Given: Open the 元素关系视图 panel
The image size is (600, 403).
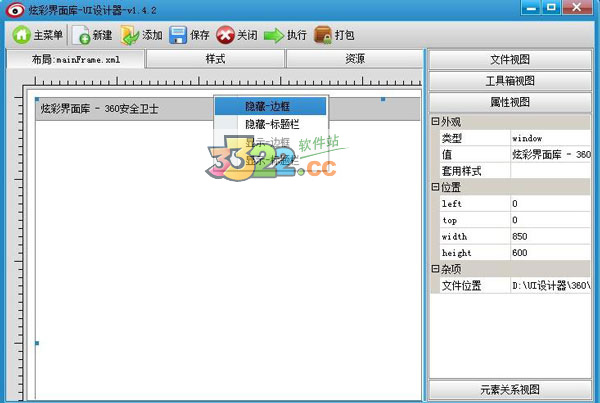Looking at the screenshot, I should click(x=510, y=390).
